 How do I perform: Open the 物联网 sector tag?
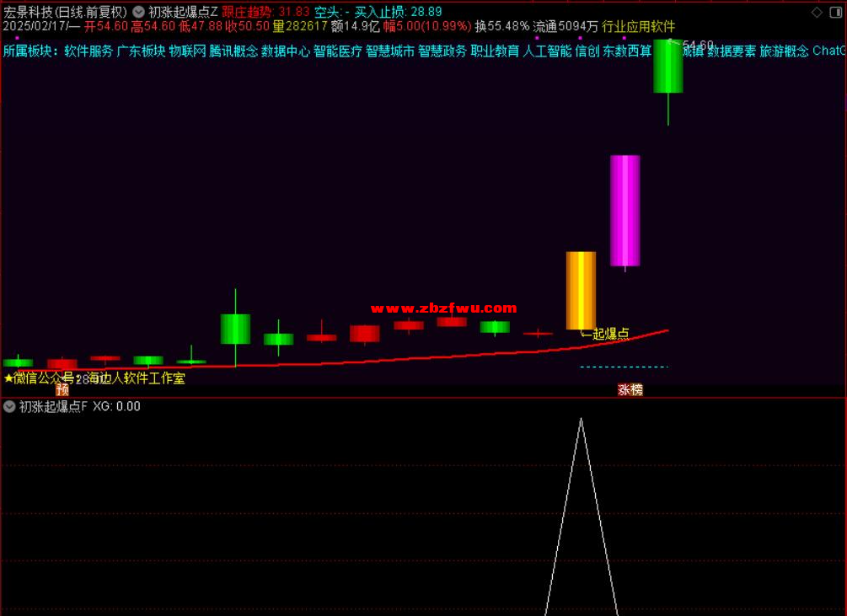point(187,51)
